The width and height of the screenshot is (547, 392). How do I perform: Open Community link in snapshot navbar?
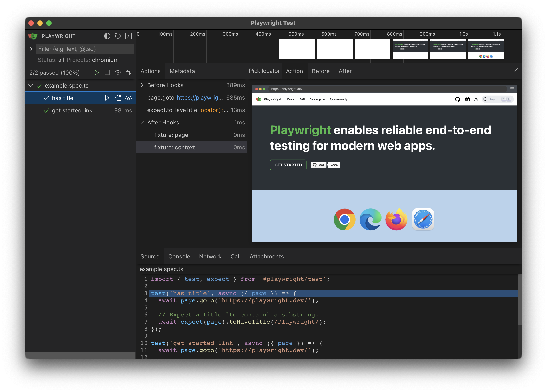click(x=339, y=99)
